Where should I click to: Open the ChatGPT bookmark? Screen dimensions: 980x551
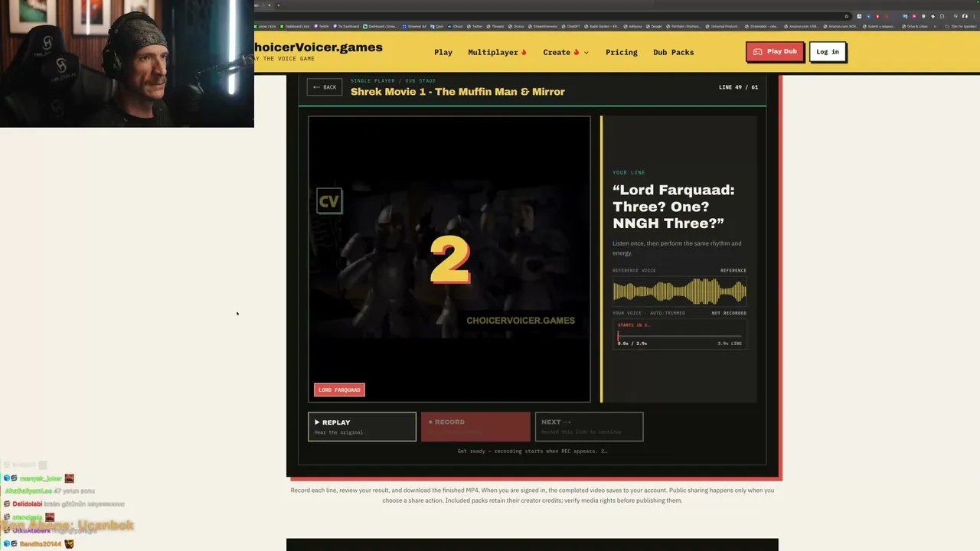coord(571,26)
